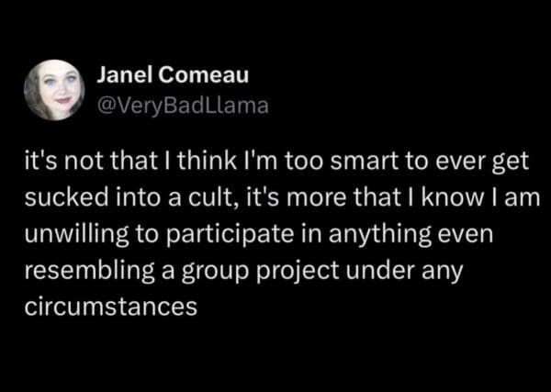Click the word "circumstances" on the last line
This screenshot has width=551, height=392.
point(110,306)
